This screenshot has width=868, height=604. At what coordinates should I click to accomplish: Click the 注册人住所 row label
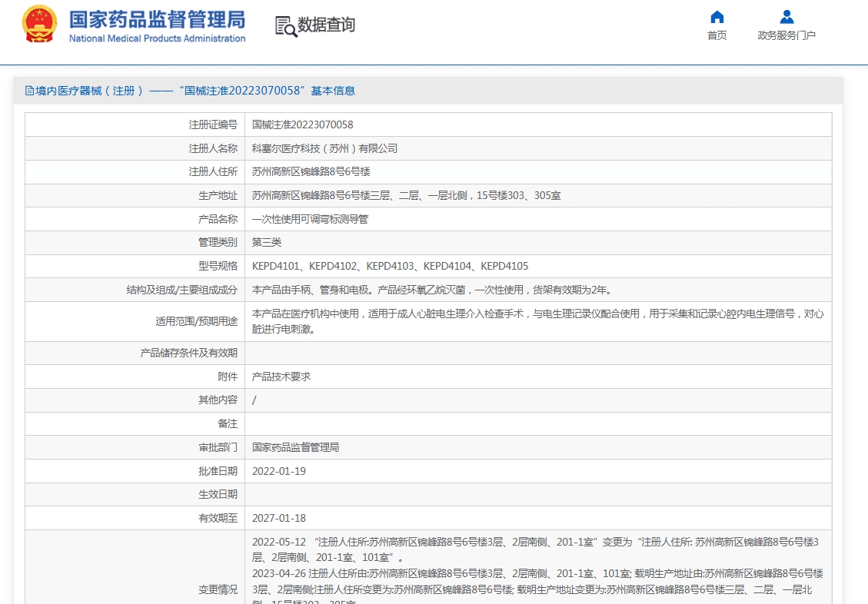point(213,172)
